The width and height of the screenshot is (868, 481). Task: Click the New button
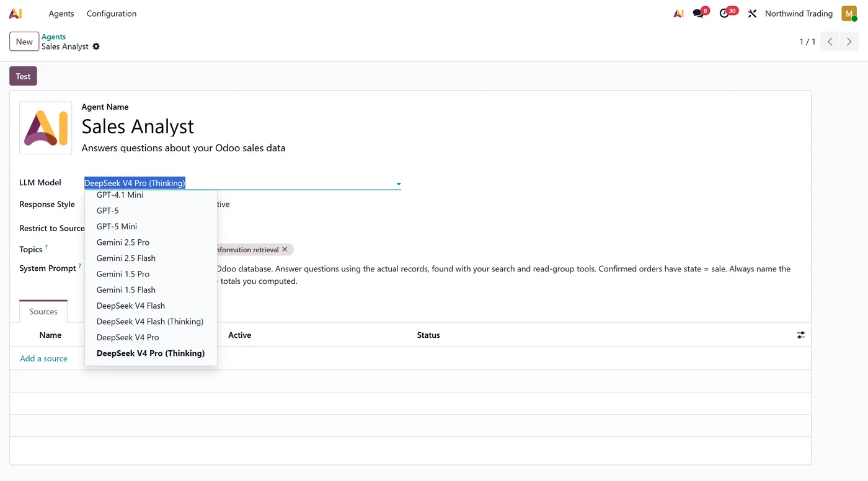24,42
